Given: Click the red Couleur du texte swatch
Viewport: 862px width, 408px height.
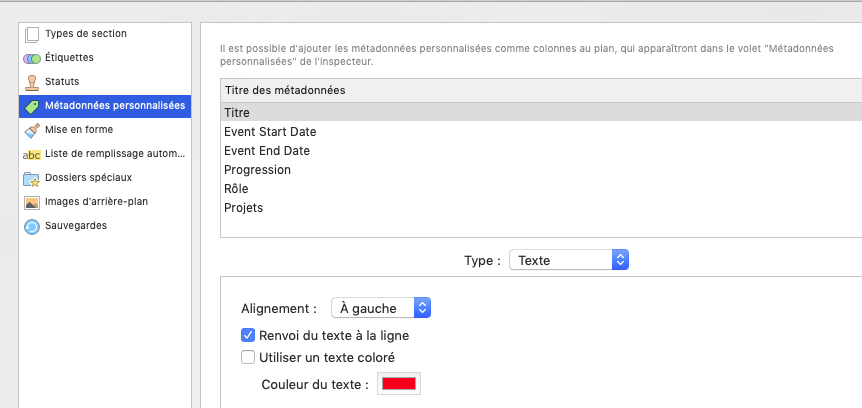Looking at the screenshot, I should pos(399,384).
